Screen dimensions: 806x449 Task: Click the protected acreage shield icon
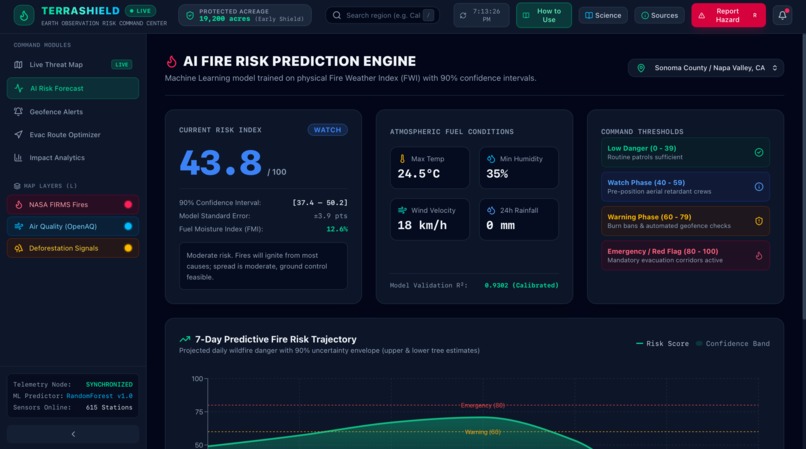click(x=190, y=15)
